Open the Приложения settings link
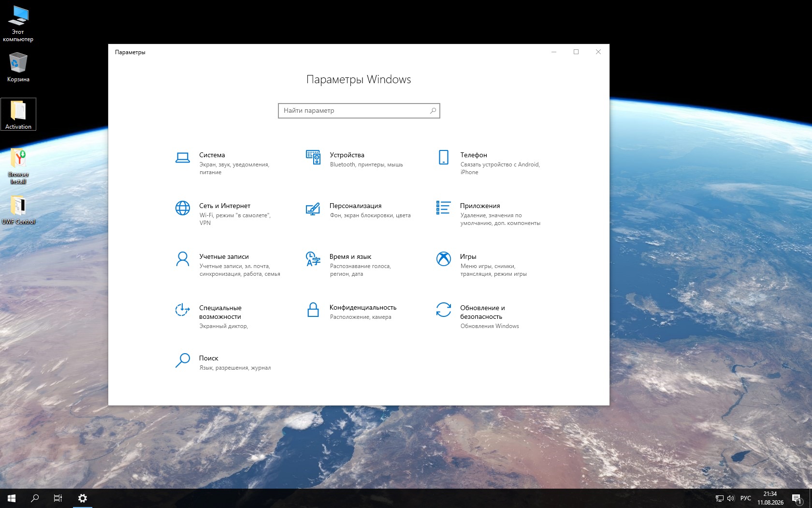This screenshot has height=508, width=812. point(480,206)
